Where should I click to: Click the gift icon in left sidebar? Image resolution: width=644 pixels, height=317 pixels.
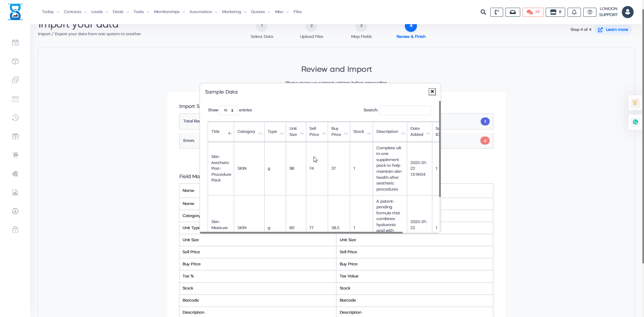click(x=15, y=136)
